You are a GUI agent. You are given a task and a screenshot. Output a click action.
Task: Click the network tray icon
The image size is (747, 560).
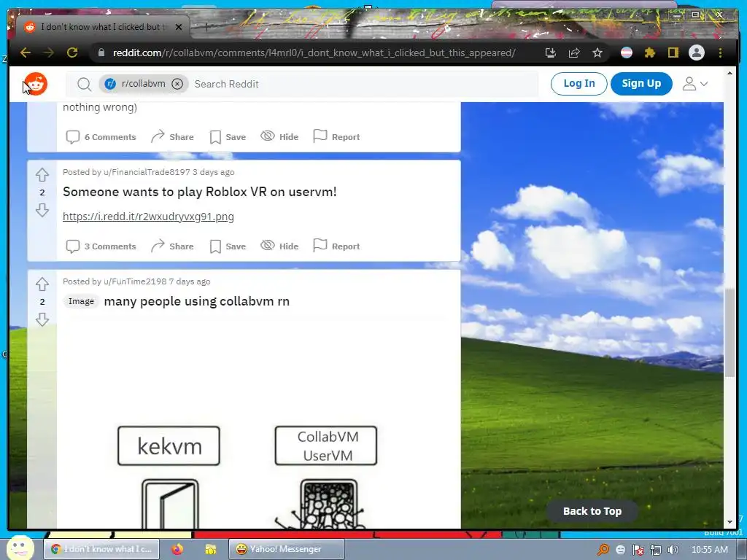click(656, 550)
